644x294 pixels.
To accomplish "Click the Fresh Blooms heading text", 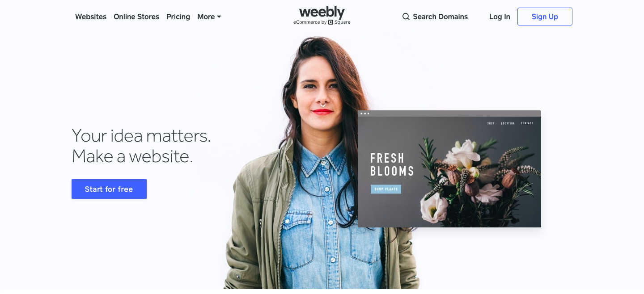I will pos(392,164).
